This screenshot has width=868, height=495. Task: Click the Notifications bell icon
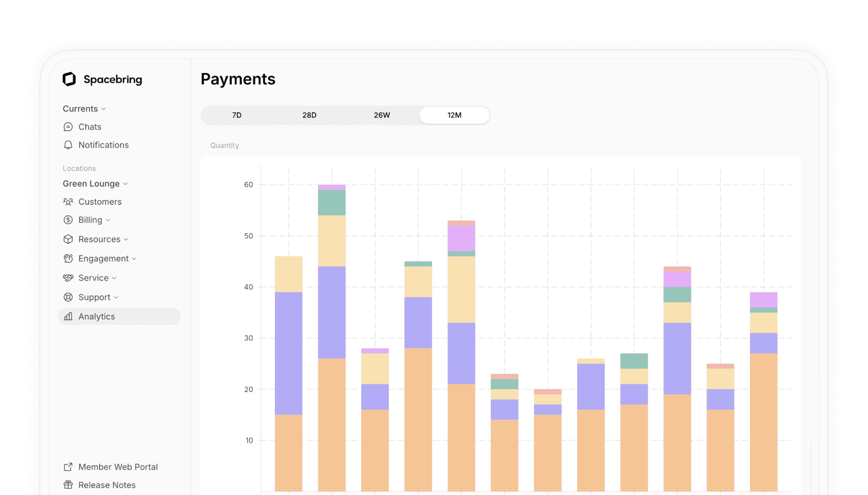[x=68, y=145]
